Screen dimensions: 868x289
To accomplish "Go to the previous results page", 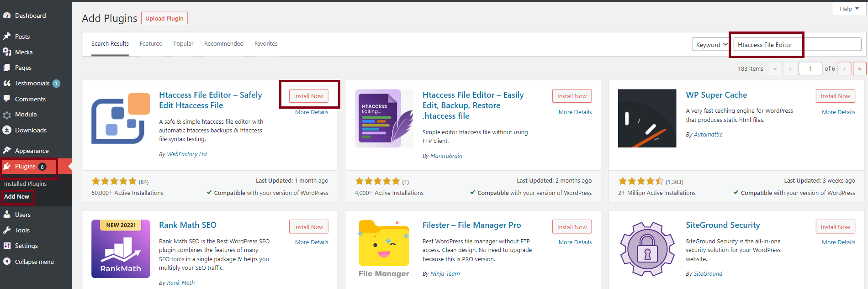I will pos(790,68).
